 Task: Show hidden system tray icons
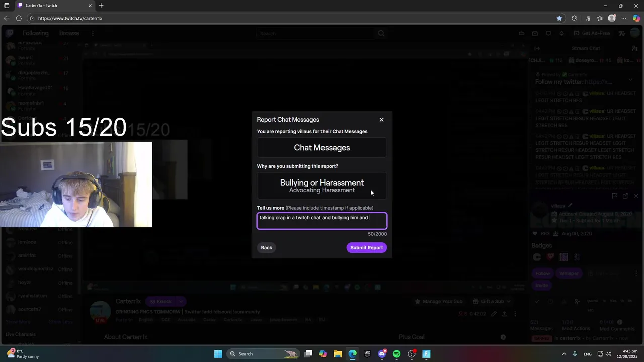tap(563, 354)
